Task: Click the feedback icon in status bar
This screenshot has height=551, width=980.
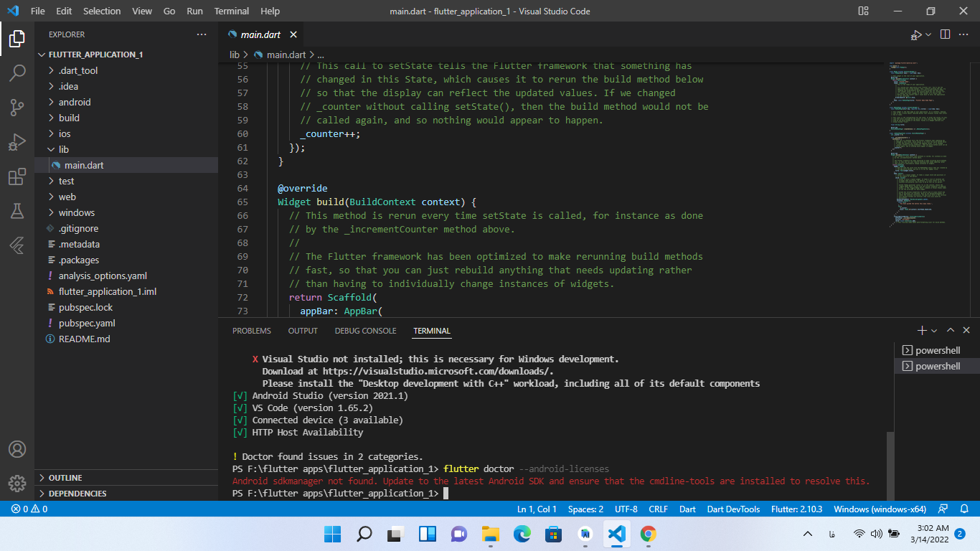Action: (944, 509)
